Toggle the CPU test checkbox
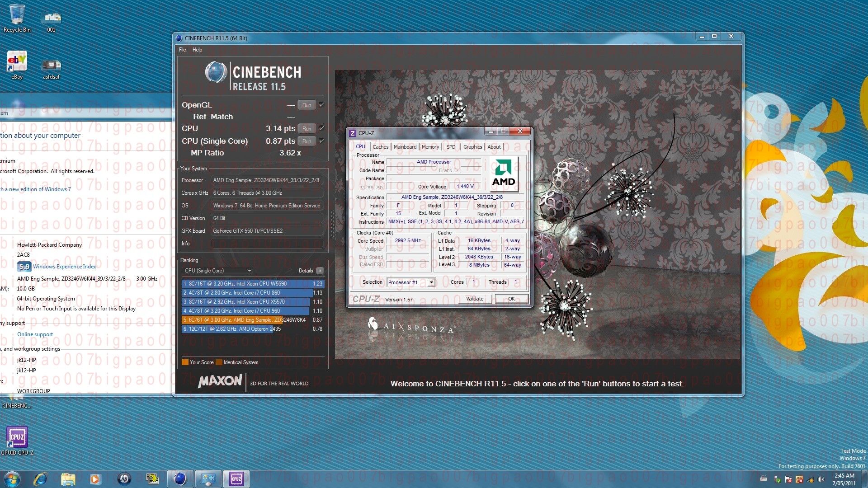This screenshot has width=868, height=488. pos(321,128)
